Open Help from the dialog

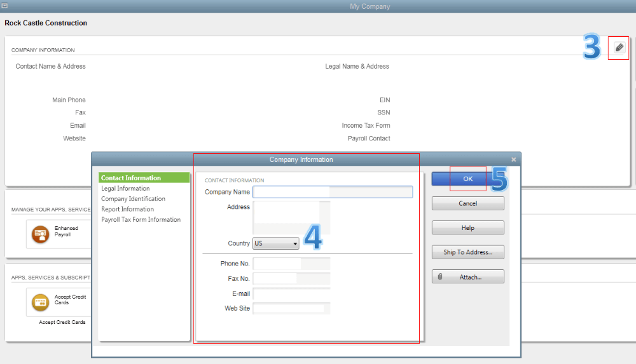pyautogui.click(x=467, y=228)
